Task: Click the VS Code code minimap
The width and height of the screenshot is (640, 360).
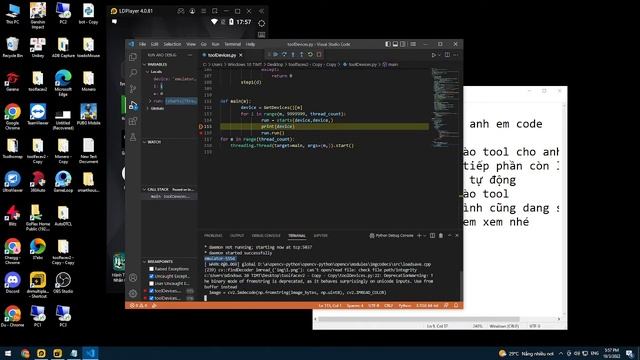Action: click(x=445, y=108)
